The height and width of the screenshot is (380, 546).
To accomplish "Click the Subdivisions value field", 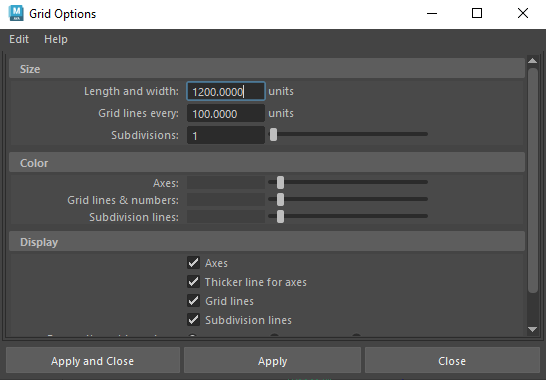I will [x=226, y=135].
